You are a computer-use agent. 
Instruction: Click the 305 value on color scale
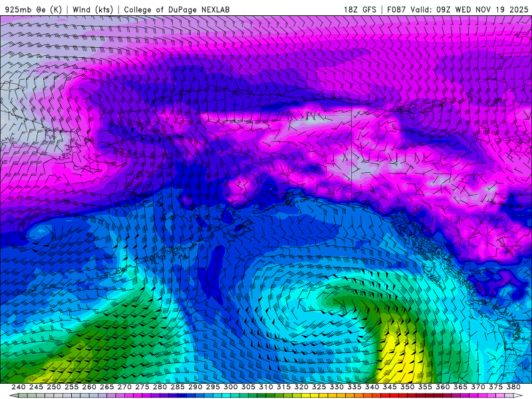pos(248,387)
